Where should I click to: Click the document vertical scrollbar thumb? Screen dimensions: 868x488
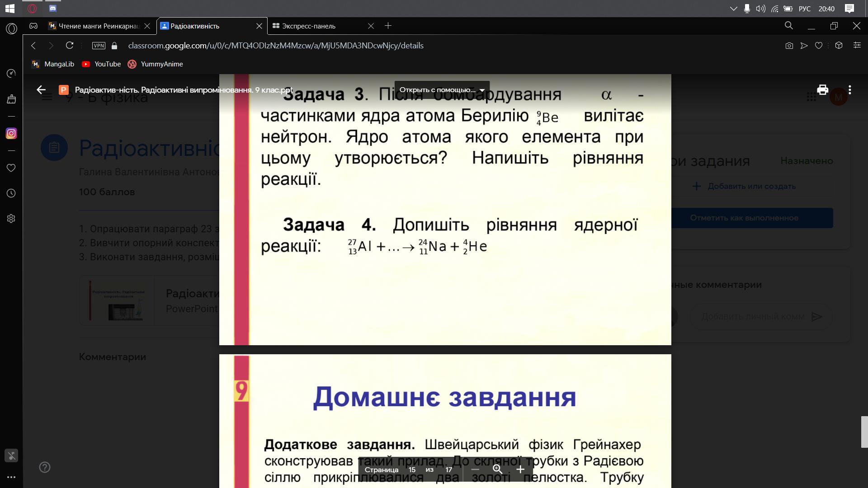pyautogui.click(x=864, y=432)
